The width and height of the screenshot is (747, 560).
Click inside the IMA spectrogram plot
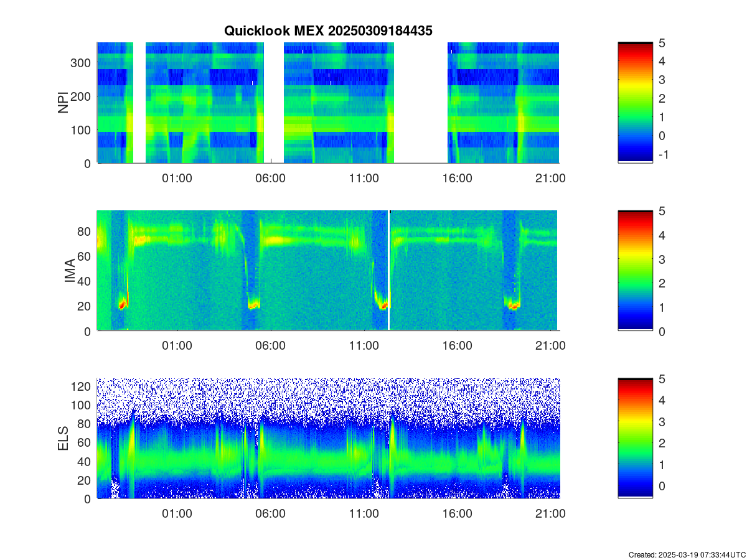[328, 271]
